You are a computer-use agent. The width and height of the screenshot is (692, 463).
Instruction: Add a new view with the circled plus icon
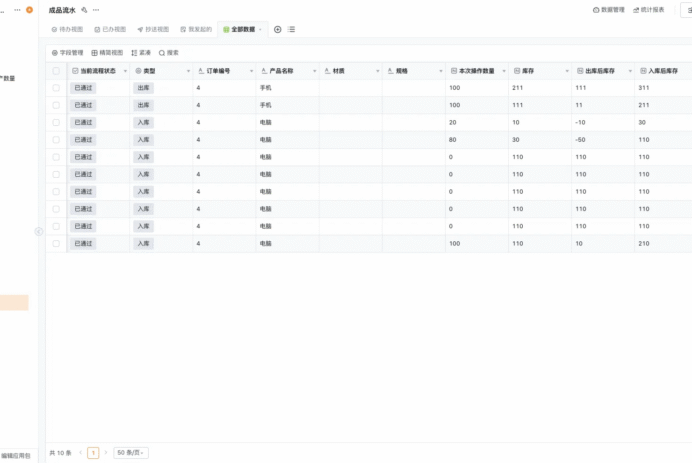tap(278, 30)
